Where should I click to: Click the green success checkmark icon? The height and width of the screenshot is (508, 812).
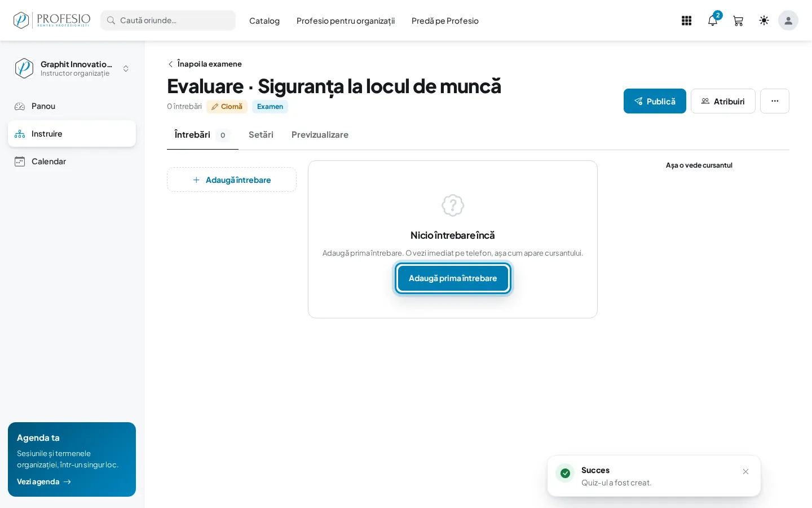point(565,473)
